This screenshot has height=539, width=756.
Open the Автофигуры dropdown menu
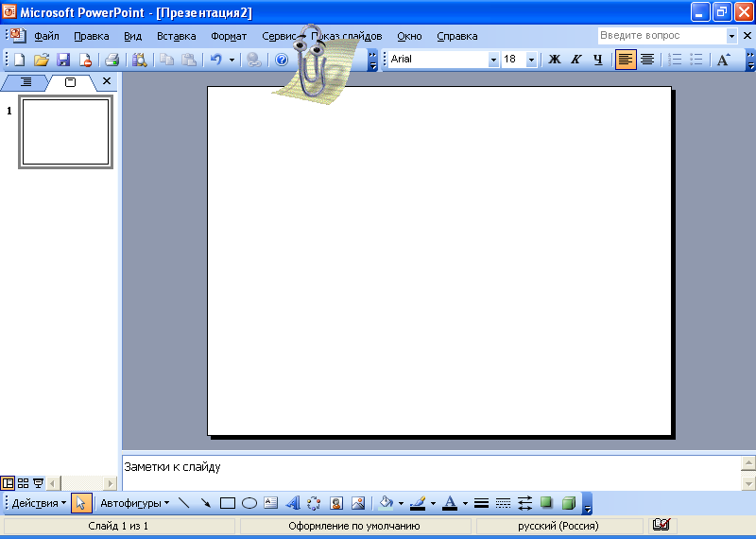(134, 503)
